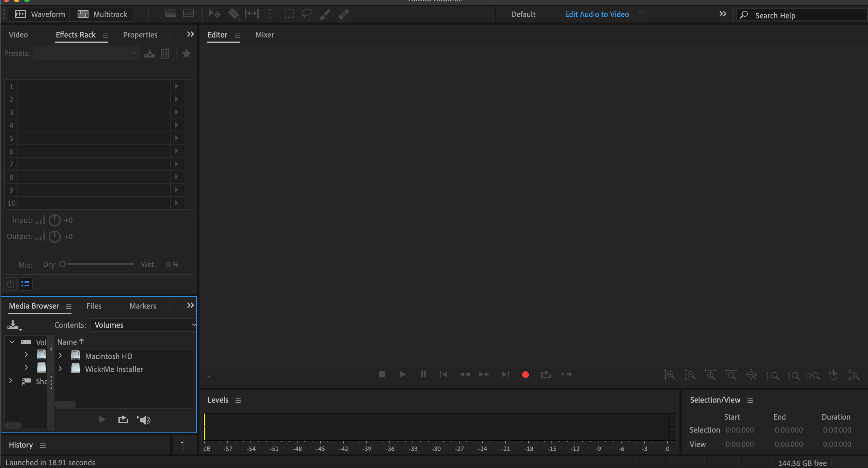
Task: Drag the Mix Dry/Wet slider
Action: click(62, 265)
